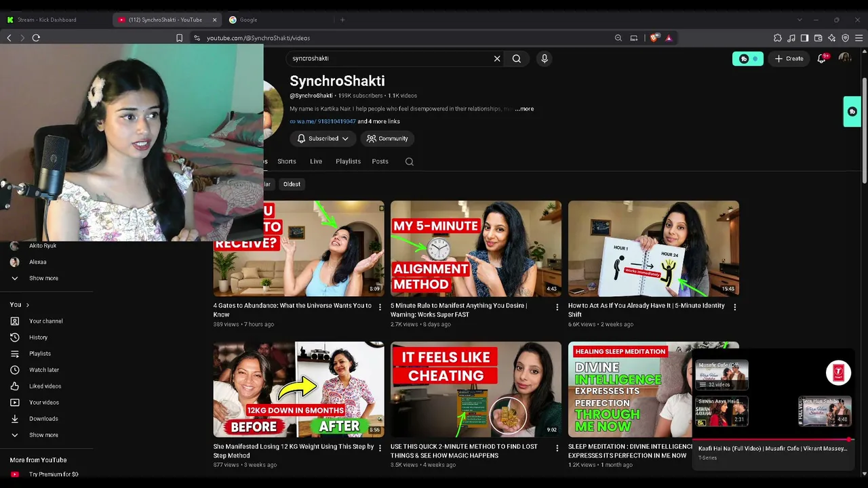The height and width of the screenshot is (488, 868).
Task: Open the Subscribed notification dropdown
Action: coord(323,138)
